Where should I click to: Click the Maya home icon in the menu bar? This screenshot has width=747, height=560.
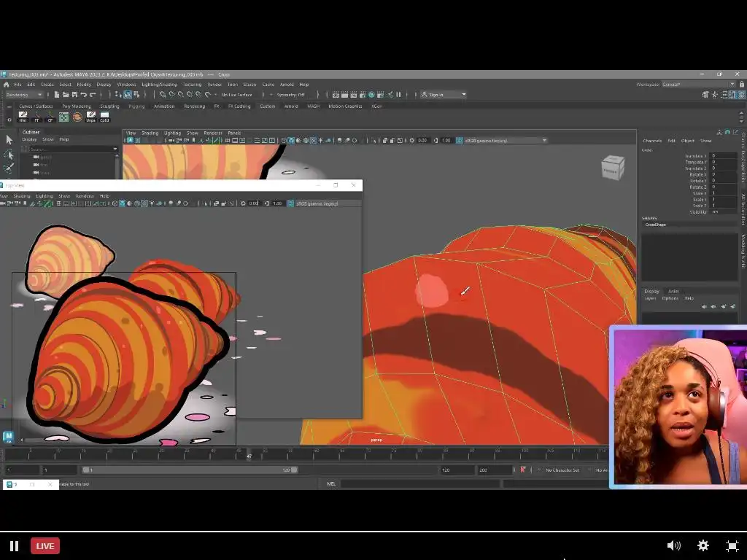6,85
